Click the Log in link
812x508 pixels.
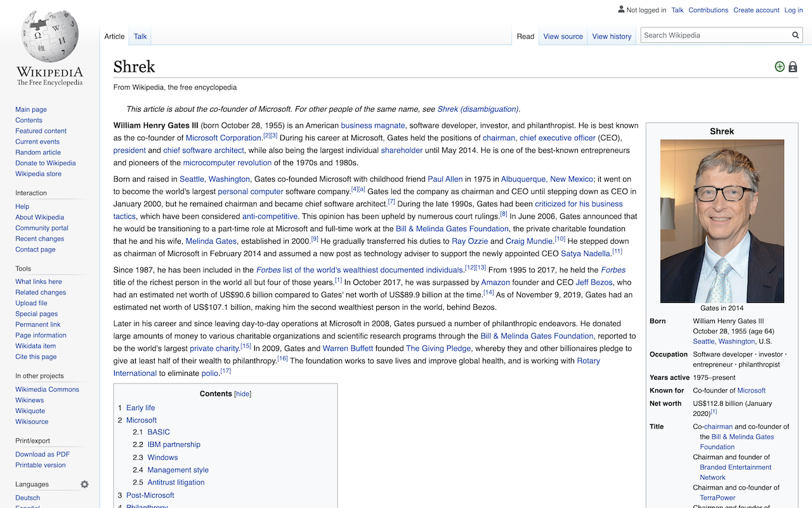794,10
